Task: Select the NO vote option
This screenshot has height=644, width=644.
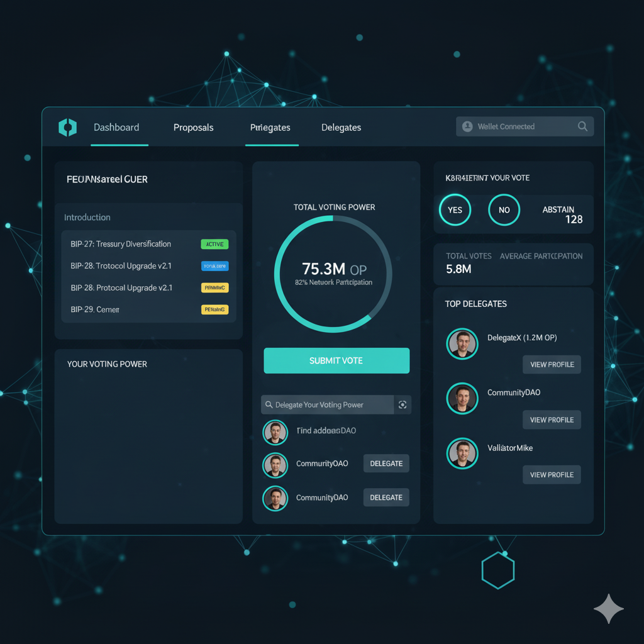Action: point(504,209)
